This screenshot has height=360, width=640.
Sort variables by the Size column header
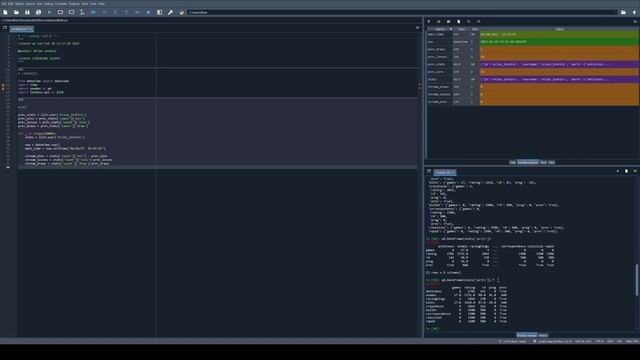pyautogui.click(x=475, y=29)
